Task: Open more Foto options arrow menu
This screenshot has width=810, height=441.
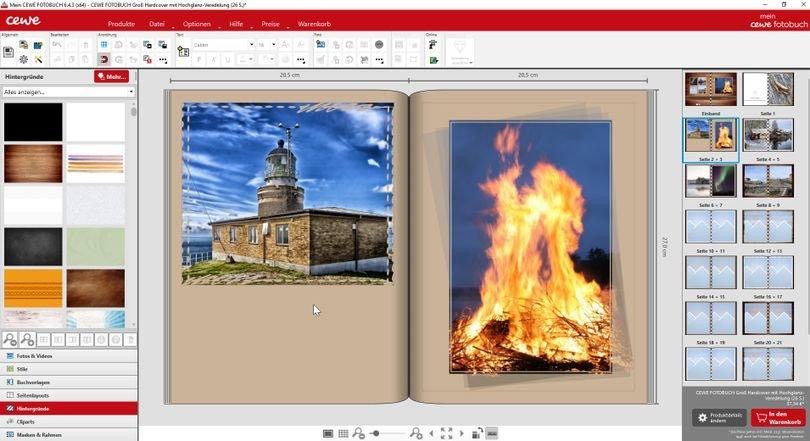Action: pos(379,60)
